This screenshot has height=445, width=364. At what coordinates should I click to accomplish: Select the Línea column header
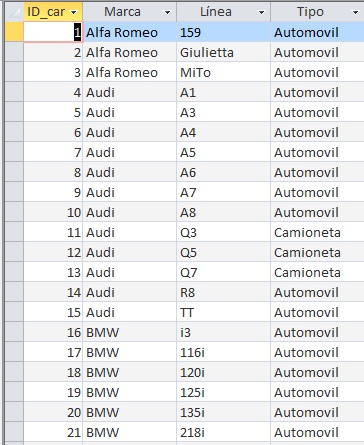coord(224,12)
